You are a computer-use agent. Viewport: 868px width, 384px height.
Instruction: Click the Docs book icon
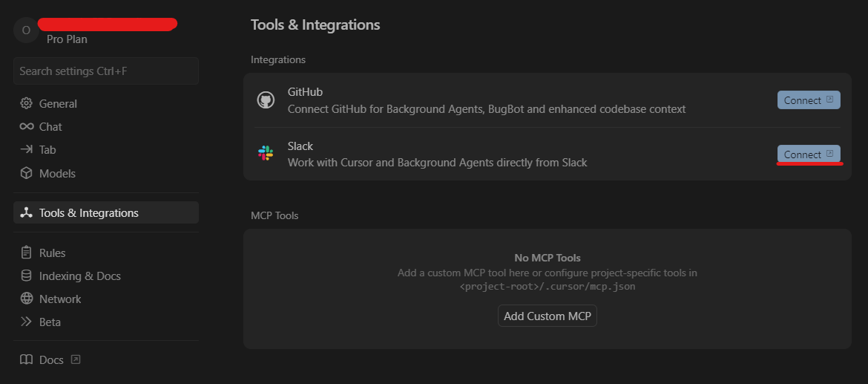pos(27,359)
